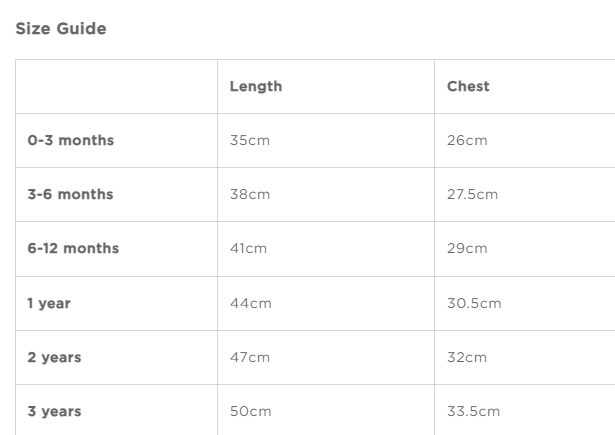The image size is (615, 435).
Task: Select the Chest column header
Action: 468,86
